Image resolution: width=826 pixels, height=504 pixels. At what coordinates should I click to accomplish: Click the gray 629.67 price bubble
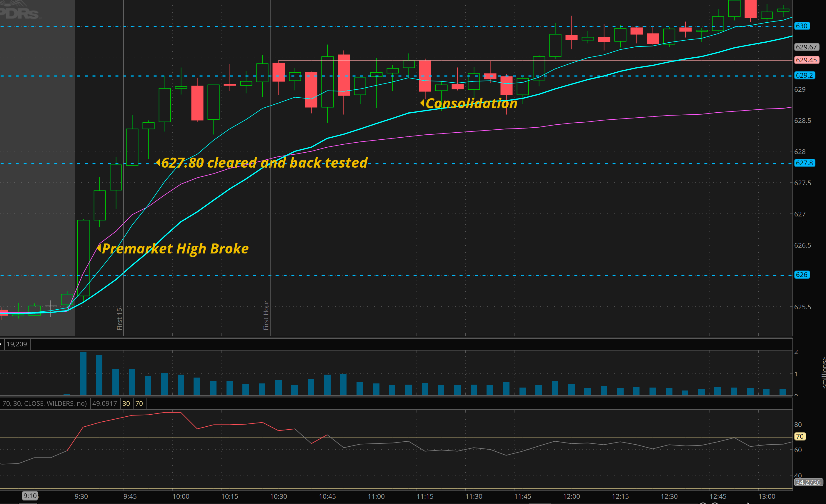806,47
